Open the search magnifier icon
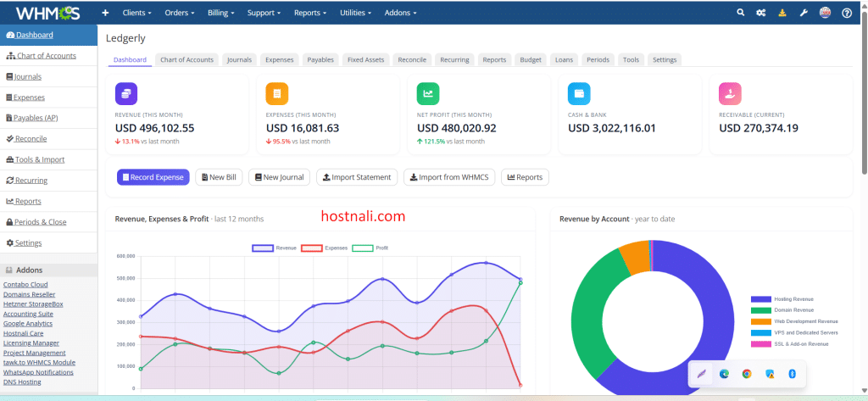 click(740, 12)
